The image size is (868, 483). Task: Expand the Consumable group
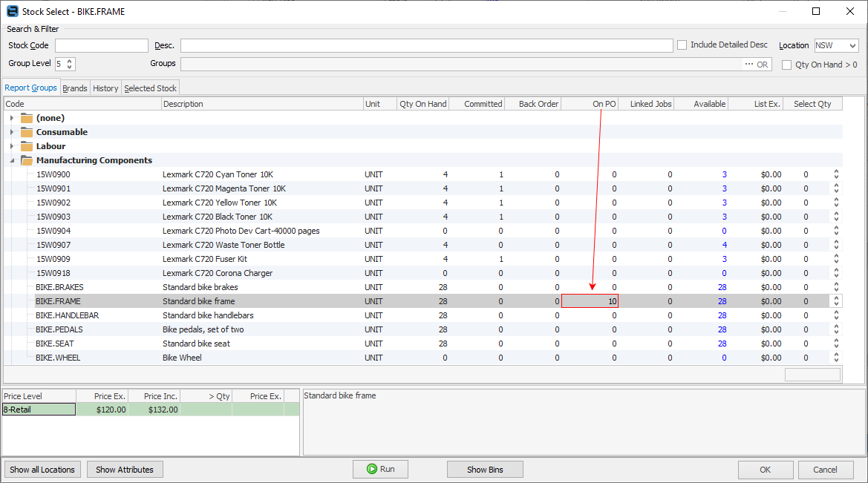[x=12, y=132]
